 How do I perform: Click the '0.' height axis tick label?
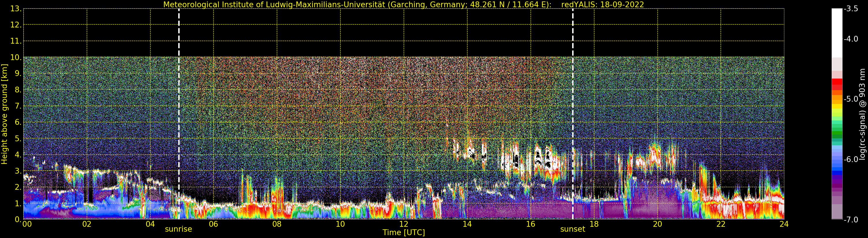click(18, 220)
